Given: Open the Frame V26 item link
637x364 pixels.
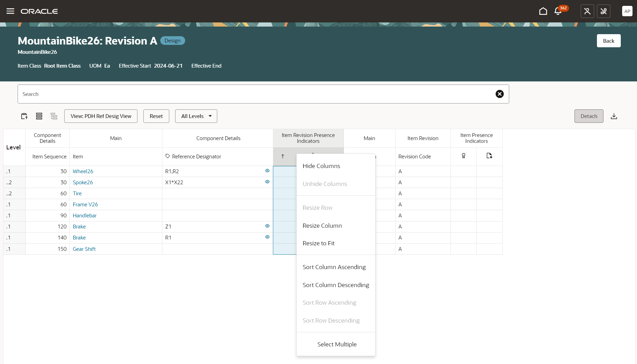Looking at the screenshot, I should [x=85, y=204].
